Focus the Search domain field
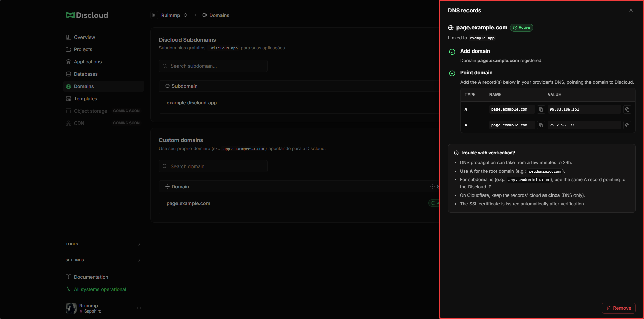 [x=213, y=166]
